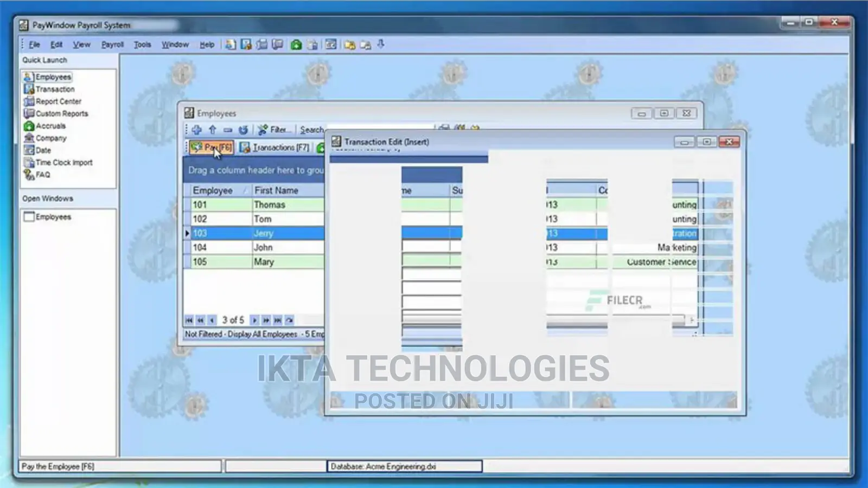Click the Transactions [F7] button
868x488 pixels.
[x=275, y=147]
